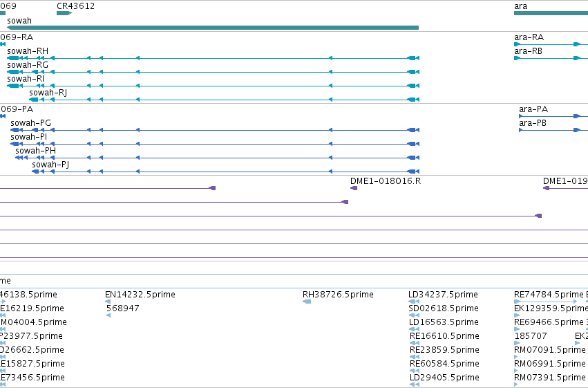Click the RE74784.5prime feature line

[546, 302]
